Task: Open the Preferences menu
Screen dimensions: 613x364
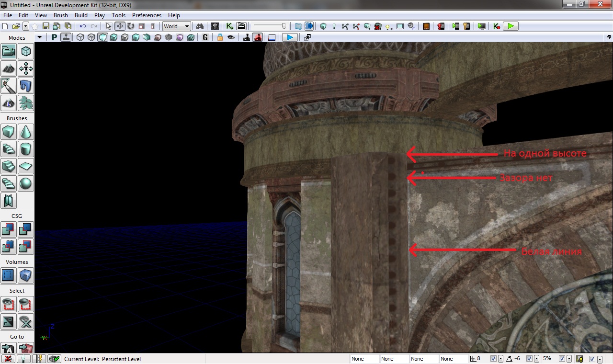Action: coord(147,15)
